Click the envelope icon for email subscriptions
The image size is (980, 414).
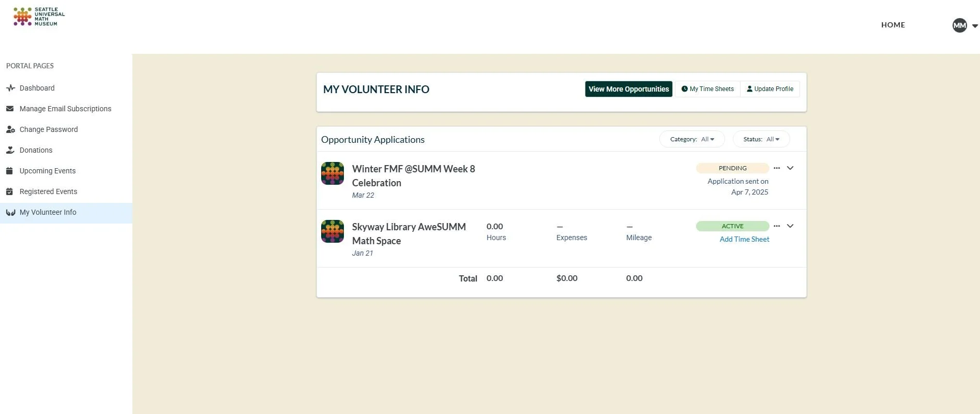(x=10, y=109)
